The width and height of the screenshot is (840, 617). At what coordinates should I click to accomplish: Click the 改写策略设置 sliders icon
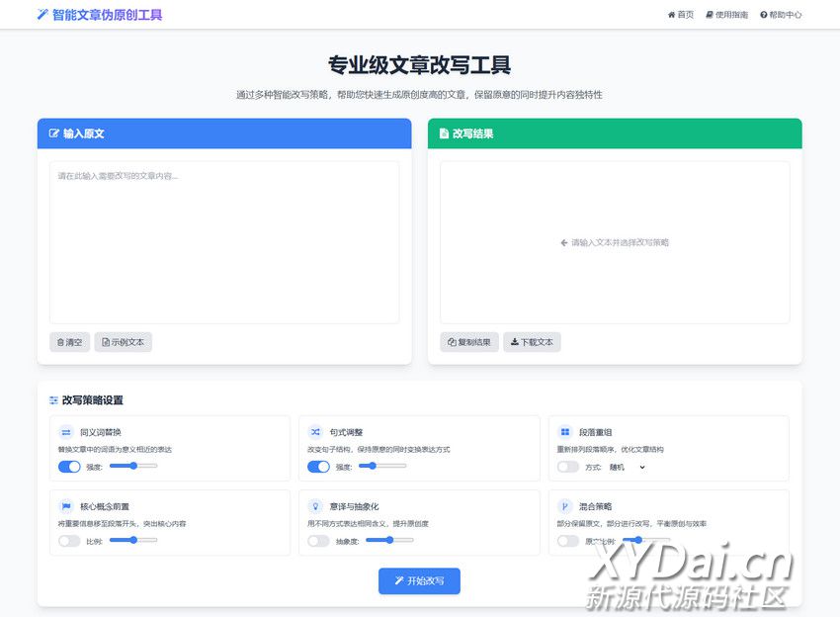click(x=53, y=400)
